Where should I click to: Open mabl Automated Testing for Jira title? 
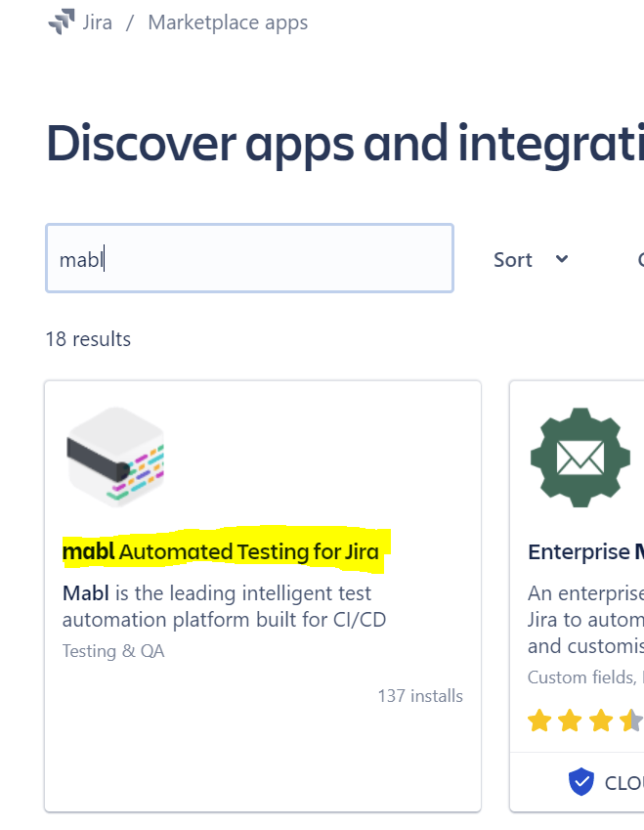(x=221, y=551)
